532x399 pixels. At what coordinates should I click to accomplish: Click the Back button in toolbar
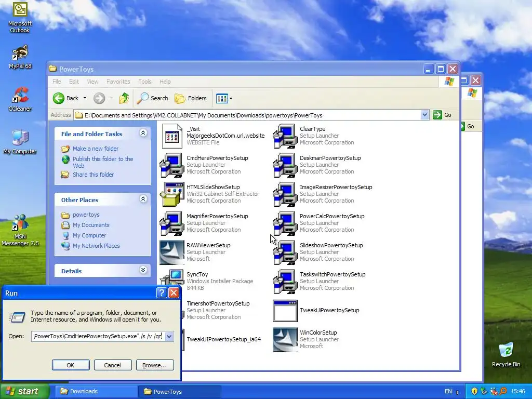click(x=66, y=98)
